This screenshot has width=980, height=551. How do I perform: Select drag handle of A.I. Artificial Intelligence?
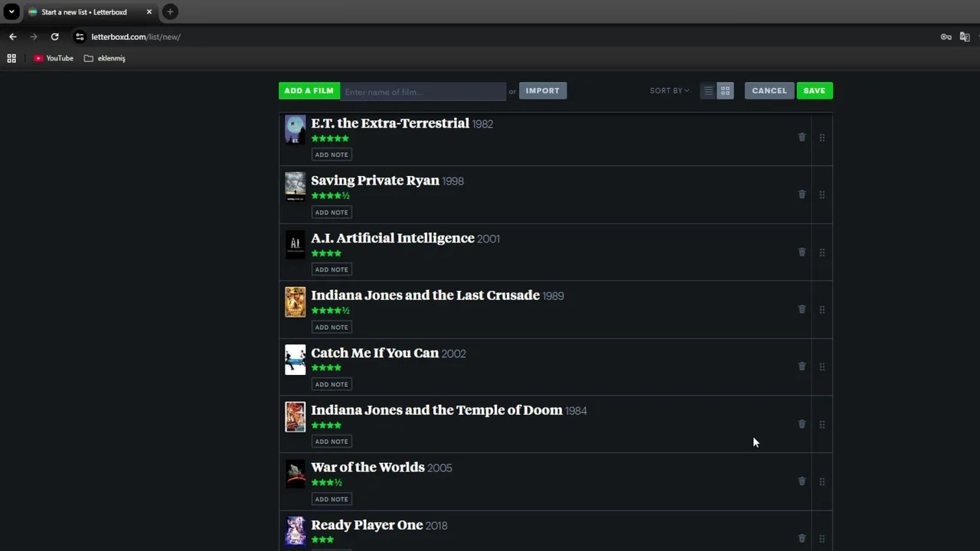(822, 253)
